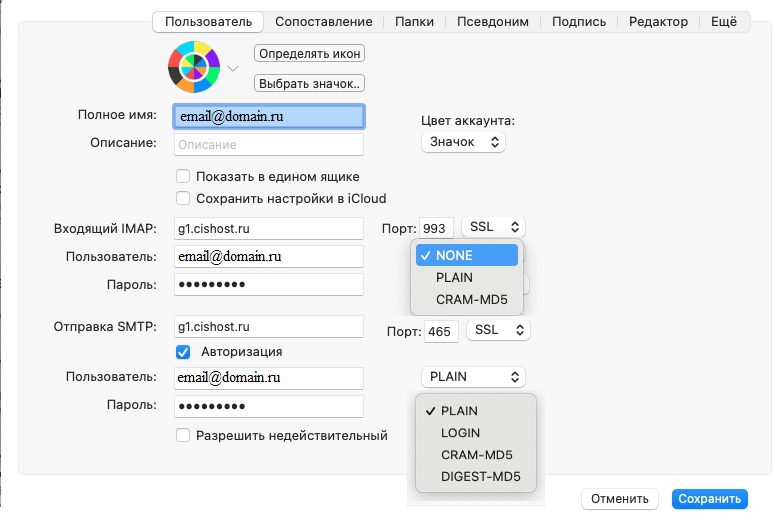Open the Папки tab
The width and height of the screenshot is (777, 519).
coord(414,21)
